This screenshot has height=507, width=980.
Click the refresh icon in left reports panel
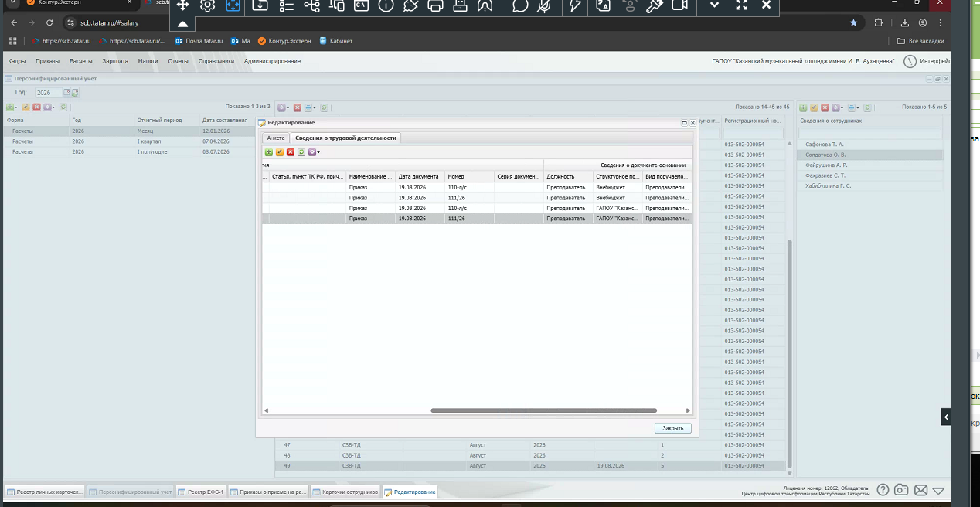[63, 107]
